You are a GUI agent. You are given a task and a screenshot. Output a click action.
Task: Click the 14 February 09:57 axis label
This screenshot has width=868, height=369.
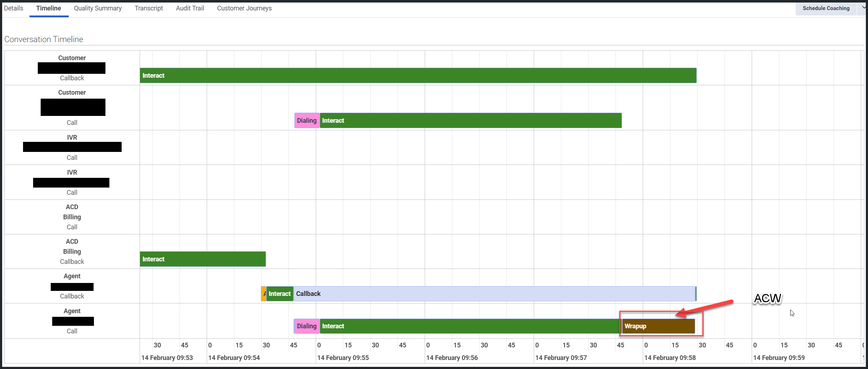click(561, 358)
